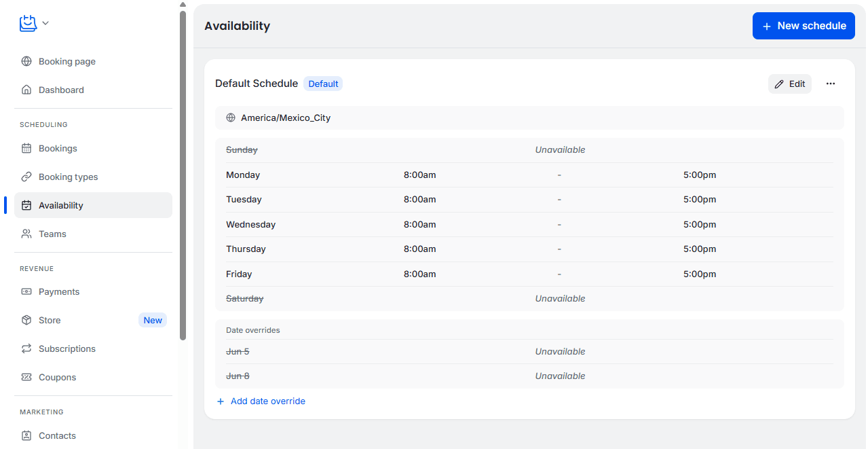
Task: Click Unavailable in the Sunday row
Action: (560, 149)
